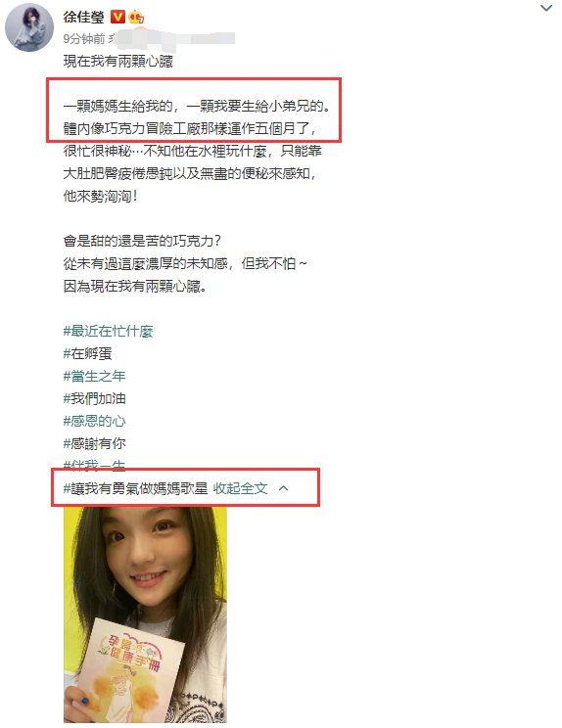Open the poster's round profile avatar
This screenshot has height=728, width=562.
tap(29, 27)
